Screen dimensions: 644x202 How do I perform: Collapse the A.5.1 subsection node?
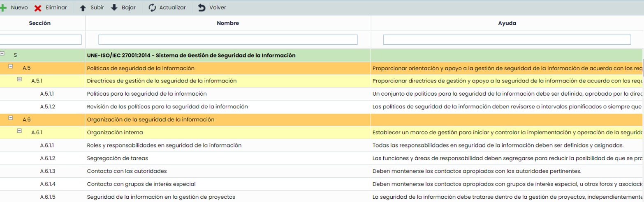(19, 79)
